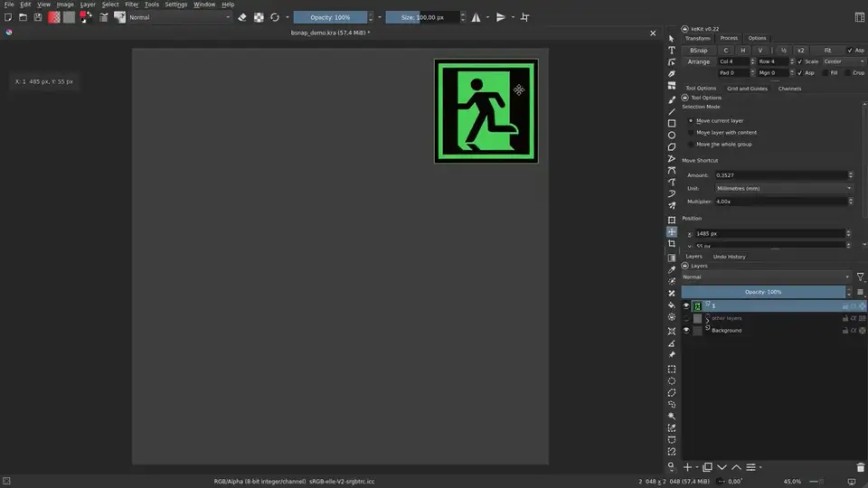Click the H flip button
The image size is (868, 488).
pos(743,51)
